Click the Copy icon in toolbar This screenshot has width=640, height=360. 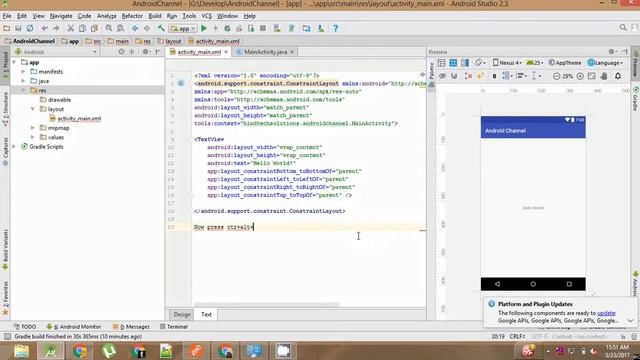coord(82,29)
